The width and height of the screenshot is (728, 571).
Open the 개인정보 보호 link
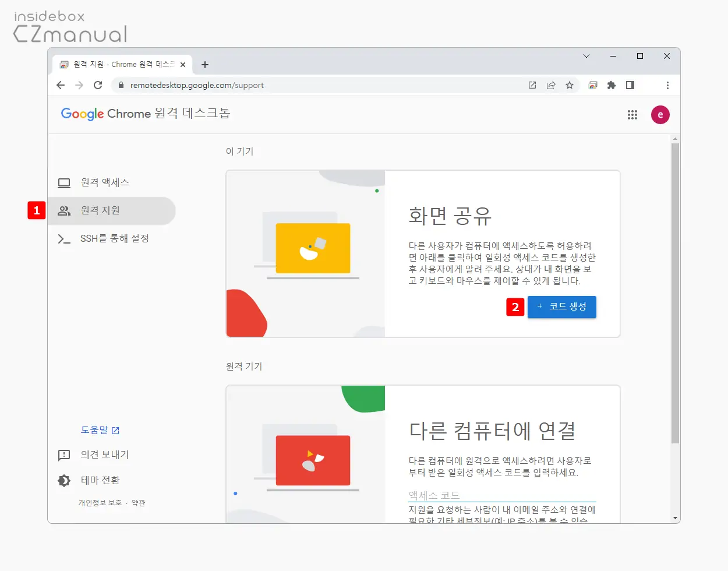point(100,503)
